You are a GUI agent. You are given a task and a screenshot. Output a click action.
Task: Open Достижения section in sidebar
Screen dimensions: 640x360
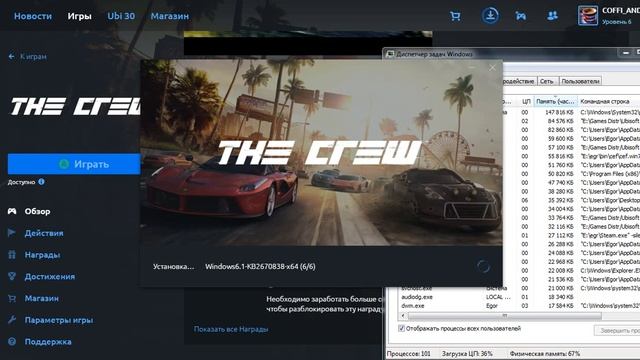pyautogui.click(x=50, y=277)
